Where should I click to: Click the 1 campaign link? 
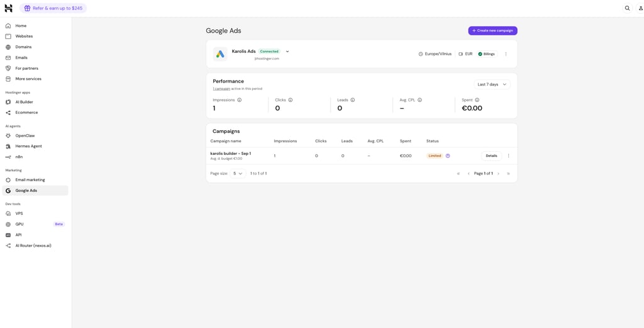[x=221, y=89]
